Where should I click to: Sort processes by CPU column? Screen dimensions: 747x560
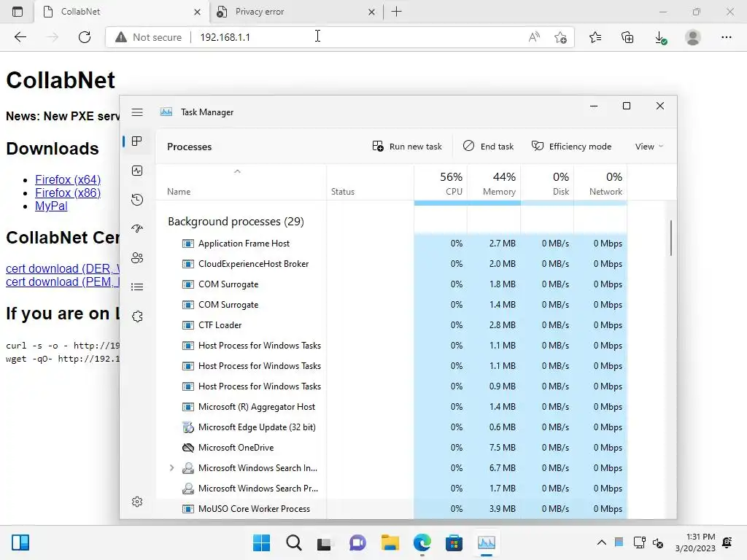441,183
